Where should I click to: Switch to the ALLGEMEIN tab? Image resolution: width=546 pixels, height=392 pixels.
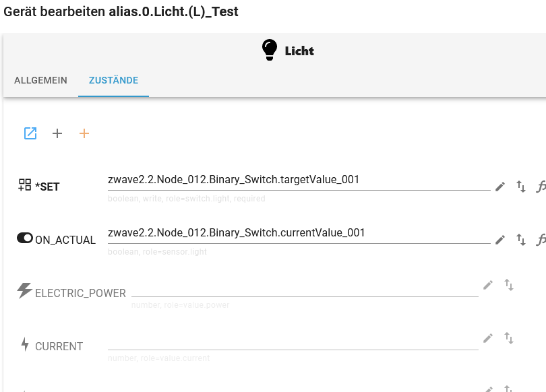coord(40,80)
